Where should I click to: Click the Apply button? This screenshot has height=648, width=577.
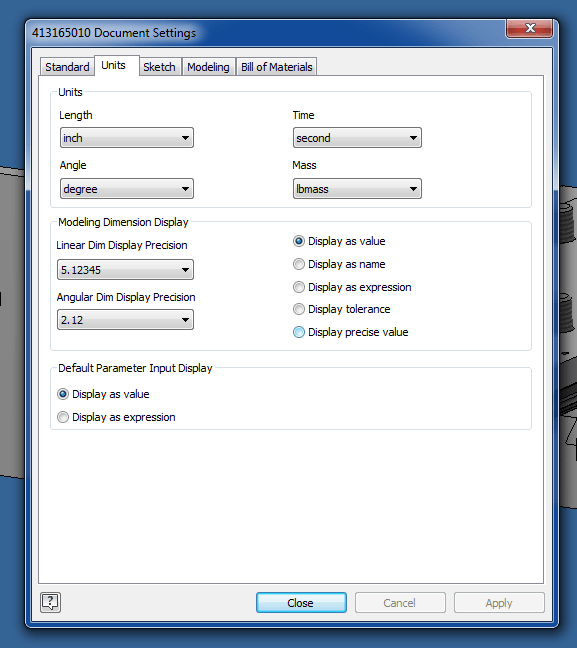coord(499,603)
